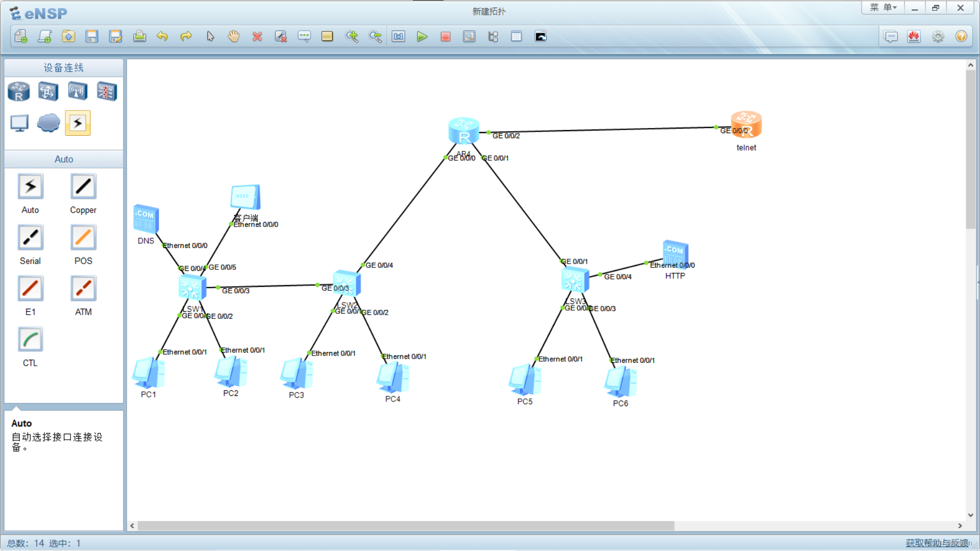Select the AR4 router on canvas

(x=463, y=131)
